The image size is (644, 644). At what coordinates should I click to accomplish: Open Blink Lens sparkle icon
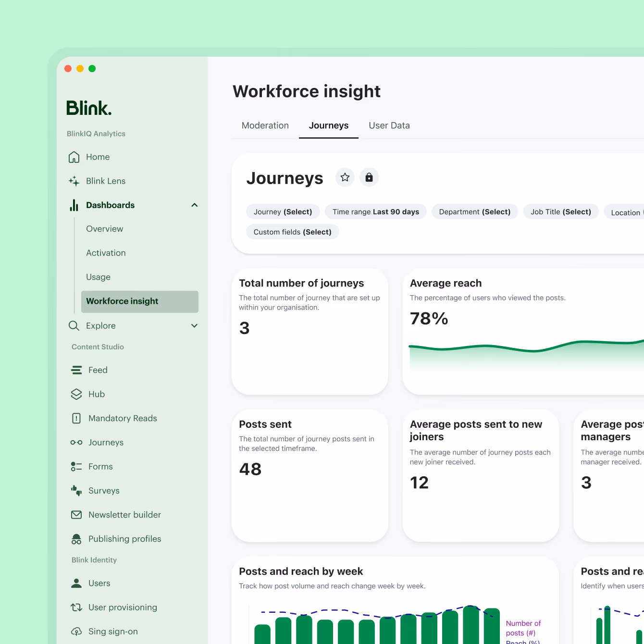(74, 181)
